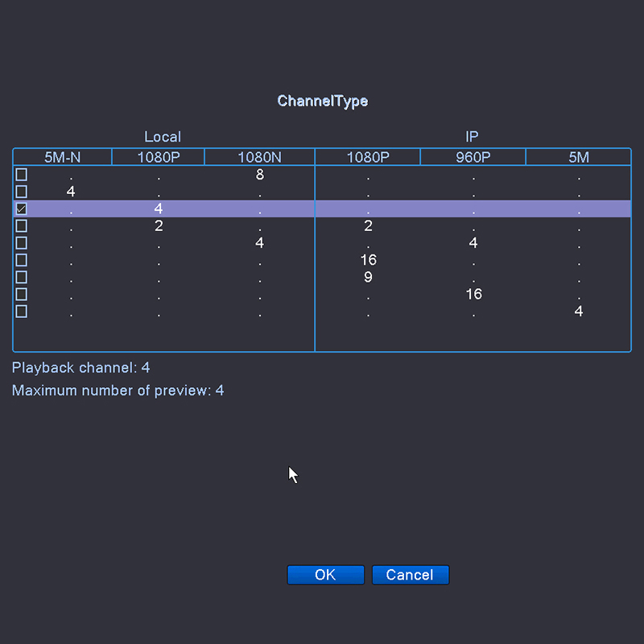
Task: Enable the 2 Local plus 2 IP 1080P row
Action: (22, 226)
